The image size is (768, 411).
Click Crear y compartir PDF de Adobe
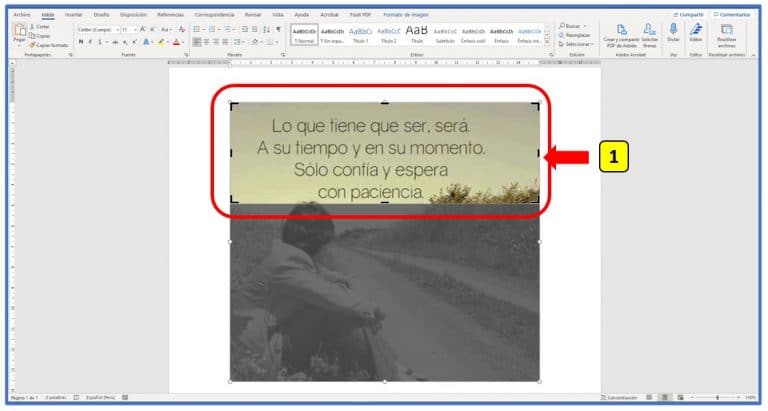click(x=622, y=35)
